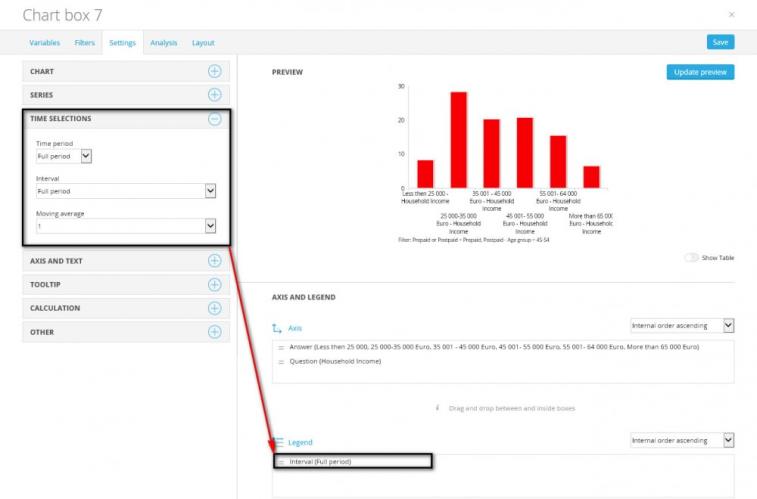757x499 pixels.
Task: Select the Interval (Full period) legend item
Action: click(x=352, y=461)
